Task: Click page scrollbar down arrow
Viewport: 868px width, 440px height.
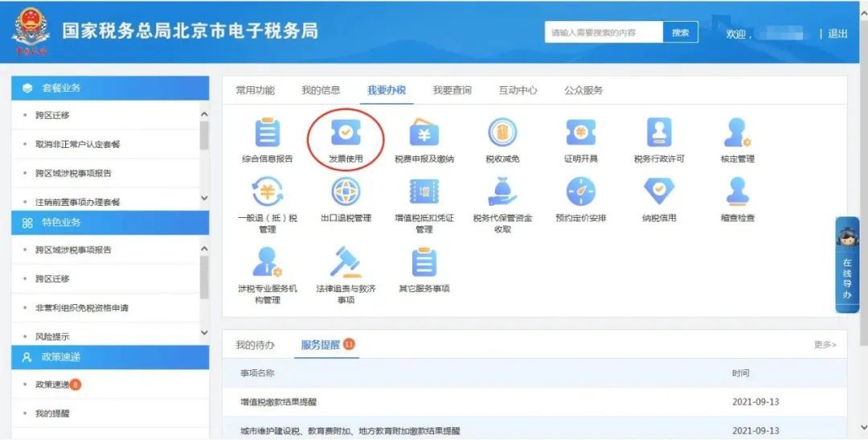Action: click(x=863, y=429)
